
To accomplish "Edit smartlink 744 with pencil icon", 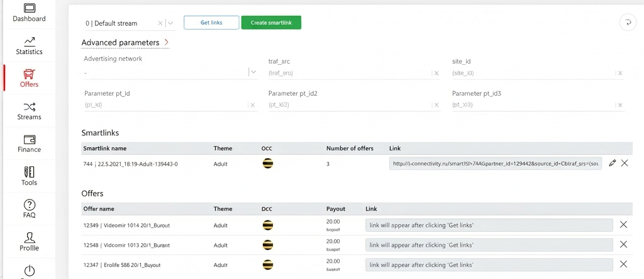I will click(613, 163).
